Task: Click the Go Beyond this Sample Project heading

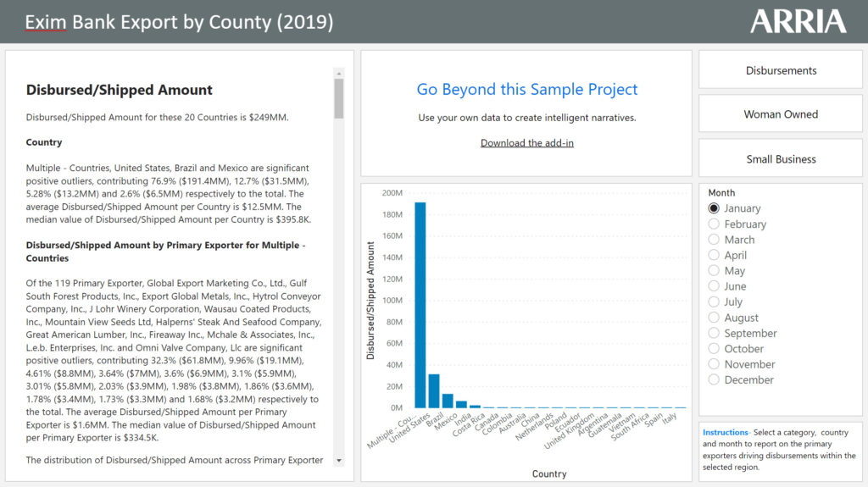Action: pyautogui.click(x=526, y=89)
